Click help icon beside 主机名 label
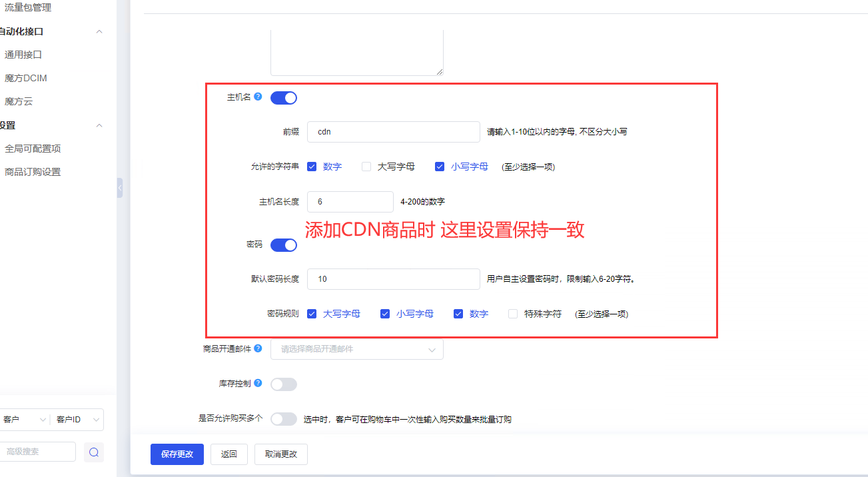The image size is (868, 477). pos(258,97)
